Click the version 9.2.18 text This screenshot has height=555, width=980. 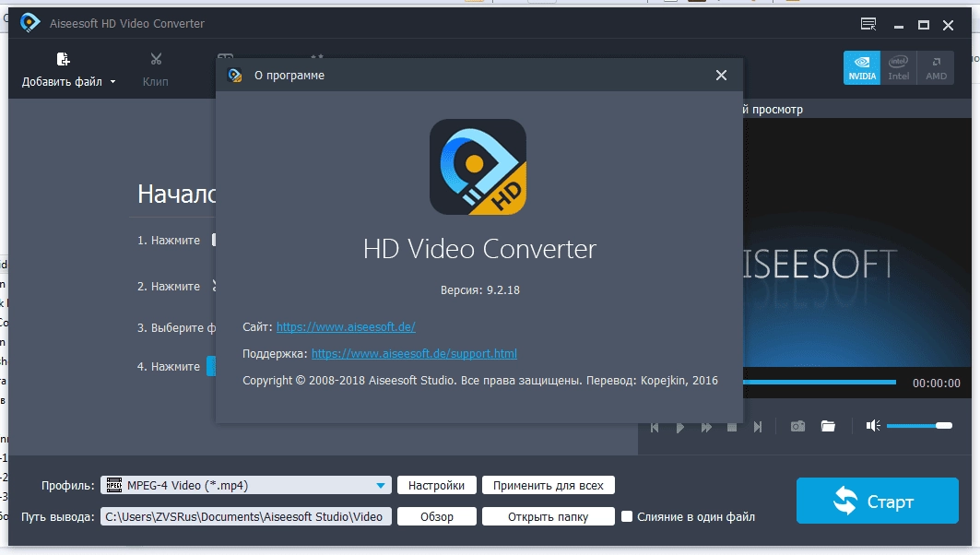click(x=480, y=290)
